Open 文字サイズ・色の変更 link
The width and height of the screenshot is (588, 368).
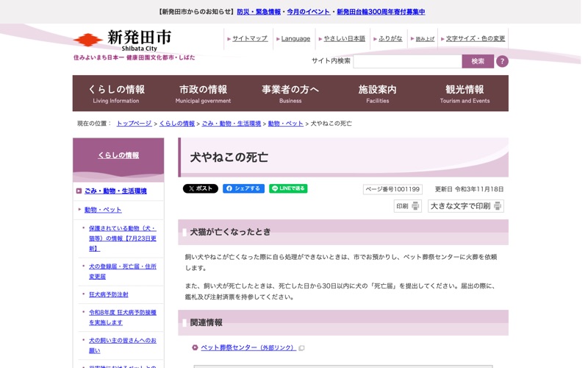tap(476, 38)
